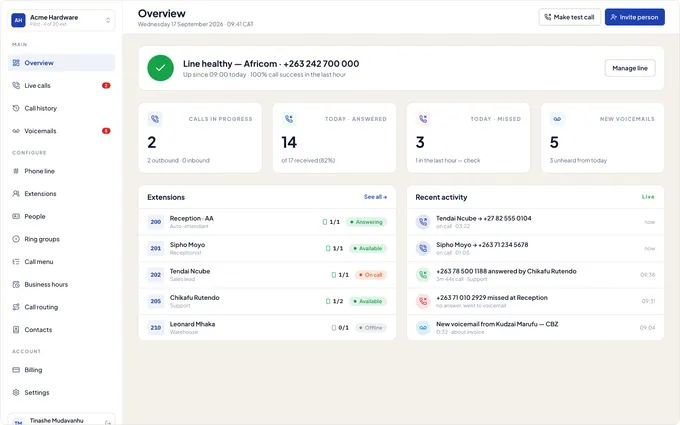This screenshot has width=680, height=425.
Task: Click Sipho Moyo outbound call activity icon
Action: point(423,248)
